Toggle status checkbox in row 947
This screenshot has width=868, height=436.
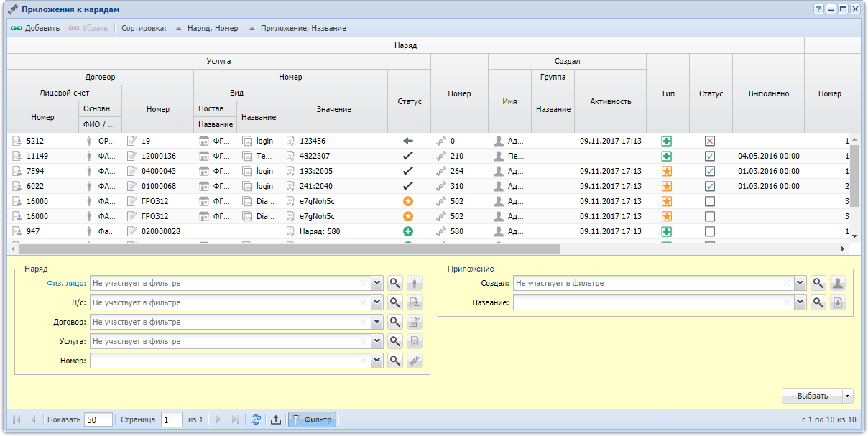(x=710, y=231)
